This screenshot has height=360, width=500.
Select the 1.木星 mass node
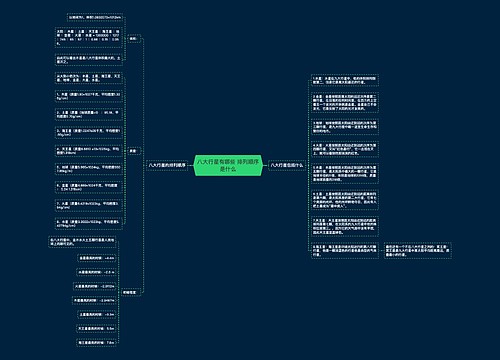[89, 96]
